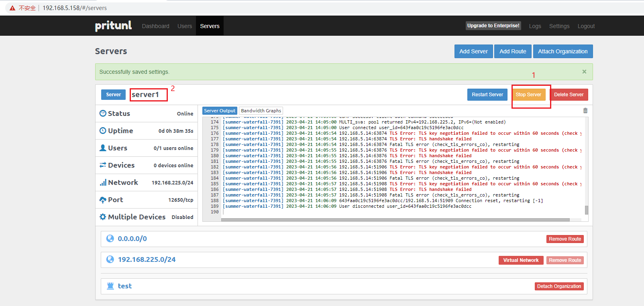
Task: Click Attach Organization button
Action: click(562, 51)
